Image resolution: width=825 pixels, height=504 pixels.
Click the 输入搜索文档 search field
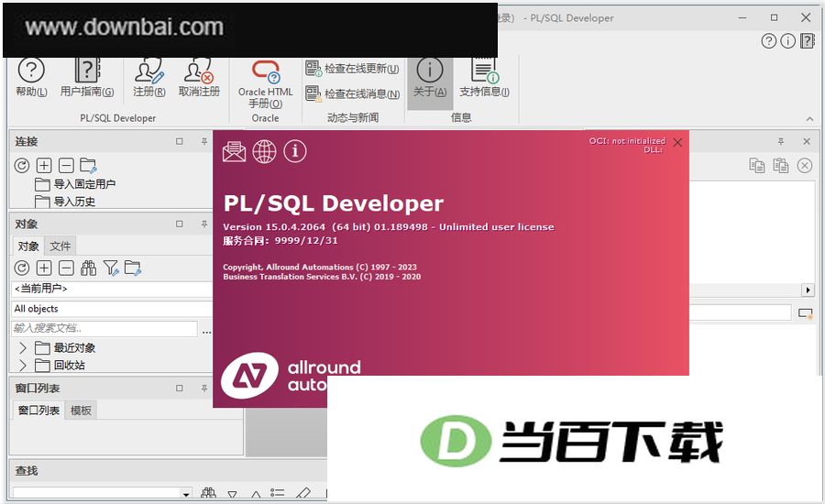(104, 329)
